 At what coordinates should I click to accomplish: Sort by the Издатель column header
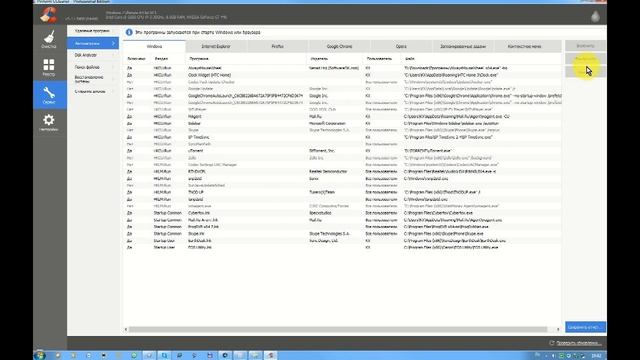tap(319, 59)
